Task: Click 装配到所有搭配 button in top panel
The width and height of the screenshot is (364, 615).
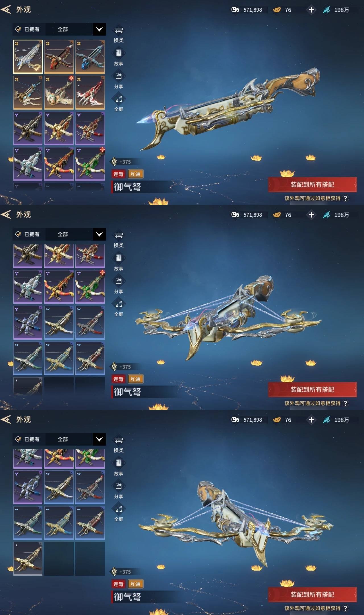Action: (x=313, y=184)
